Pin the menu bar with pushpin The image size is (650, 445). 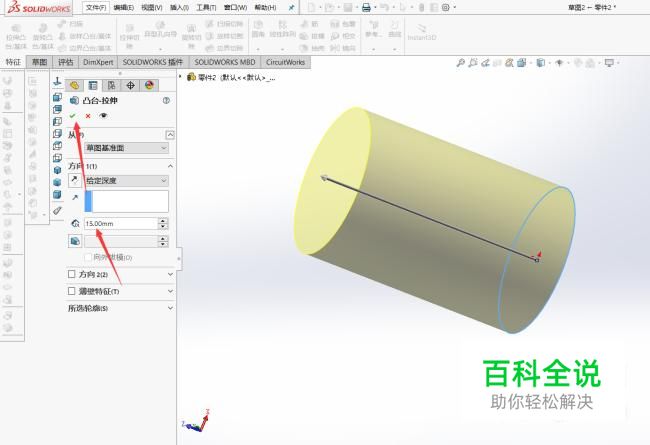point(291,7)
